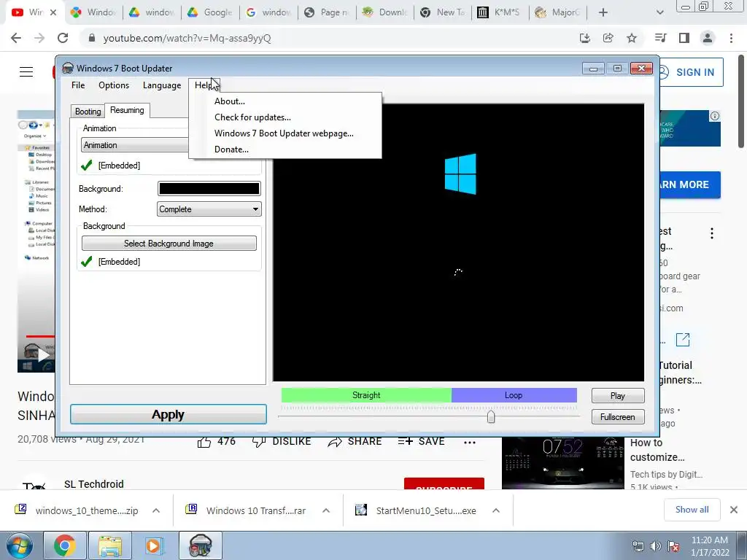Switch to the New Tab browser tab

pyautogui.click(x=443, y=12)
